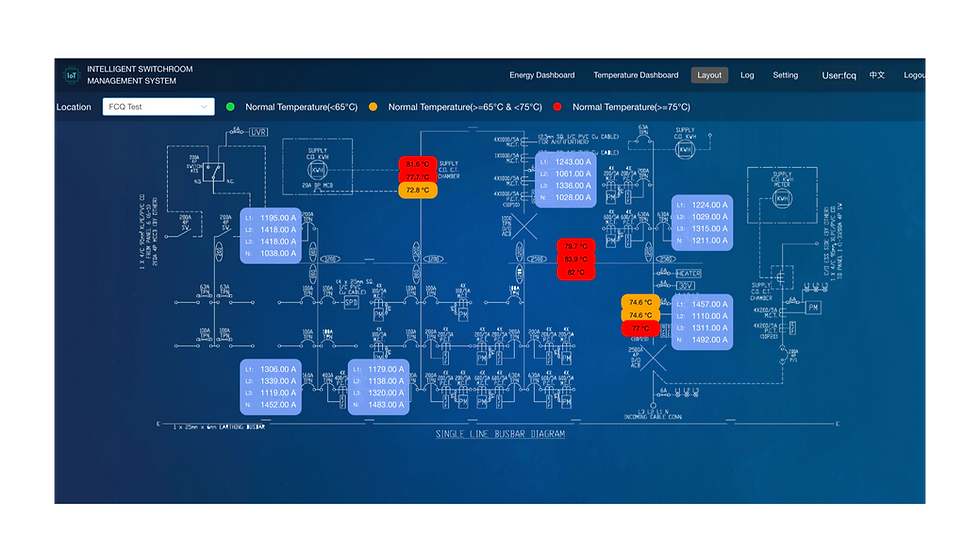Open the Energy Dashboard tab
The width and height of the screenshot is (980, 551).
(x=542, y=75)
